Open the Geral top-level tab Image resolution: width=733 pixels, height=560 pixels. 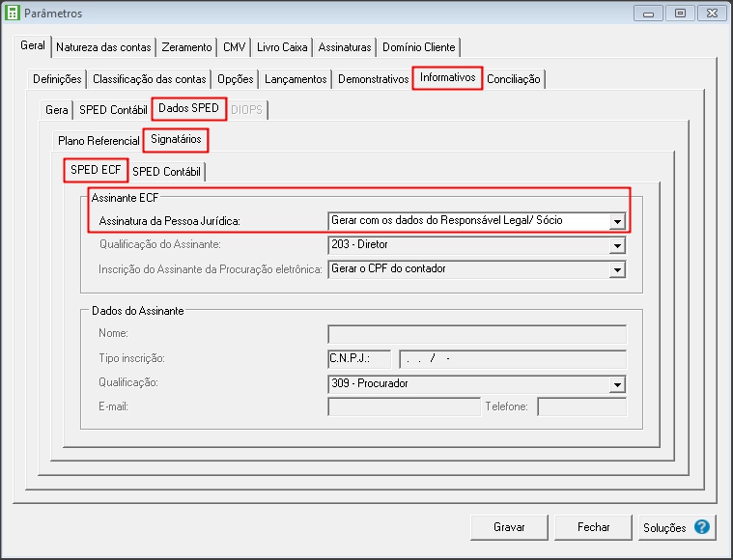click(x=33, y=45)
